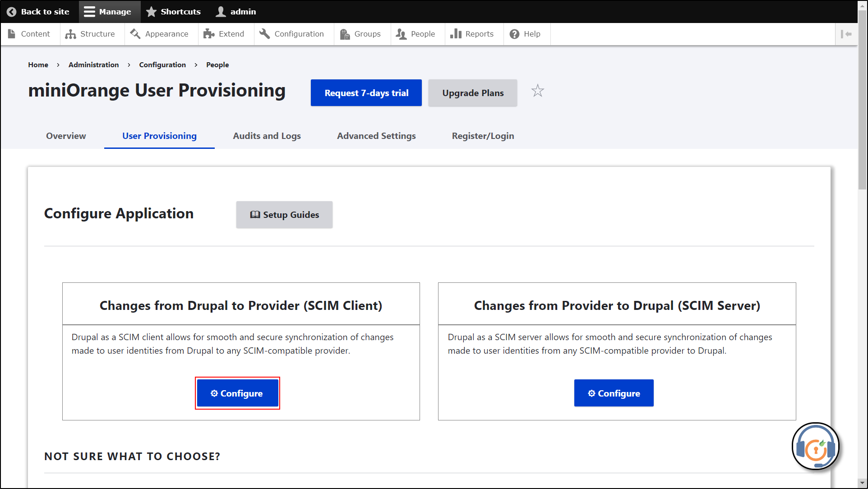The height and width of the screenshot is (489, 868).
Task: Click the Shortcuts star in the top bar
Action: pyautogui.click(x=151, y=11)
